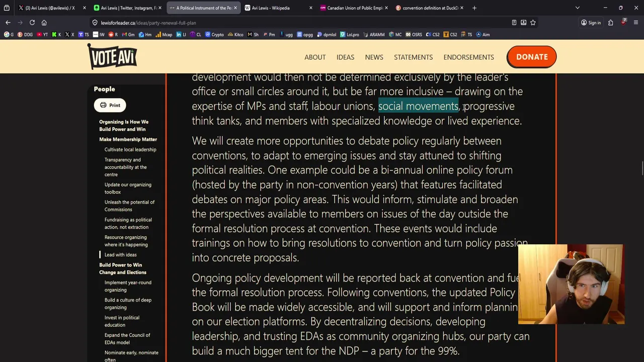Open the ARAMM bookmark
The image size is (644, 362).
pyautogui.click(x=374, y=35)
